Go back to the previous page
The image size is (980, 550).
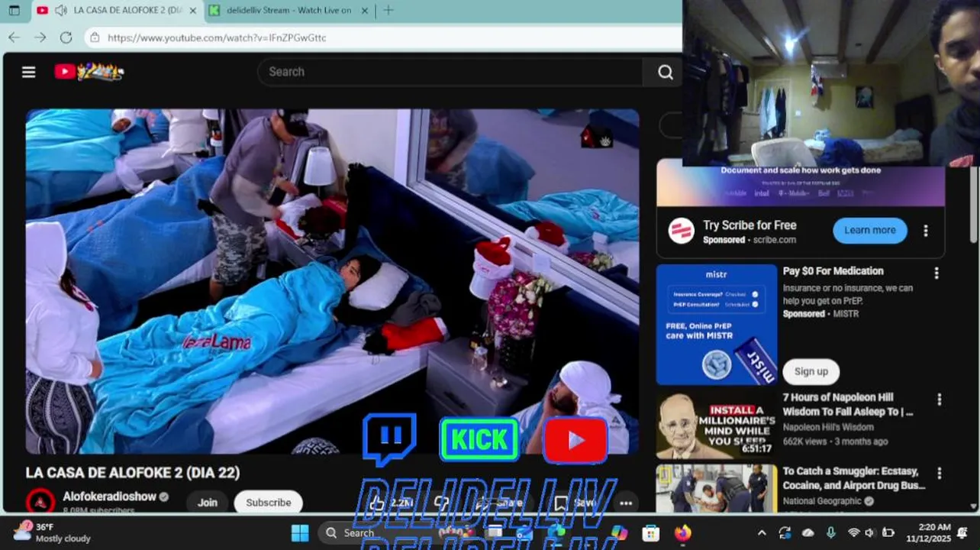pos(14,37)
